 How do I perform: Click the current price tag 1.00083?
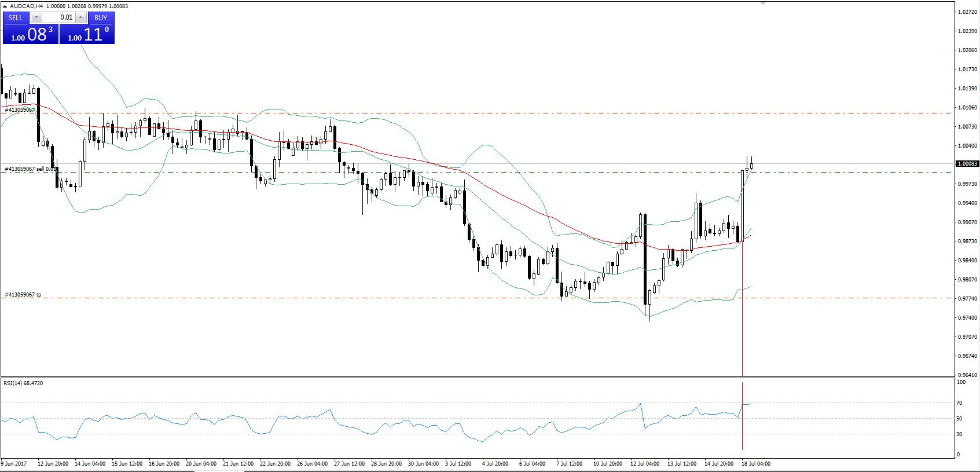(x=967, y=164)
